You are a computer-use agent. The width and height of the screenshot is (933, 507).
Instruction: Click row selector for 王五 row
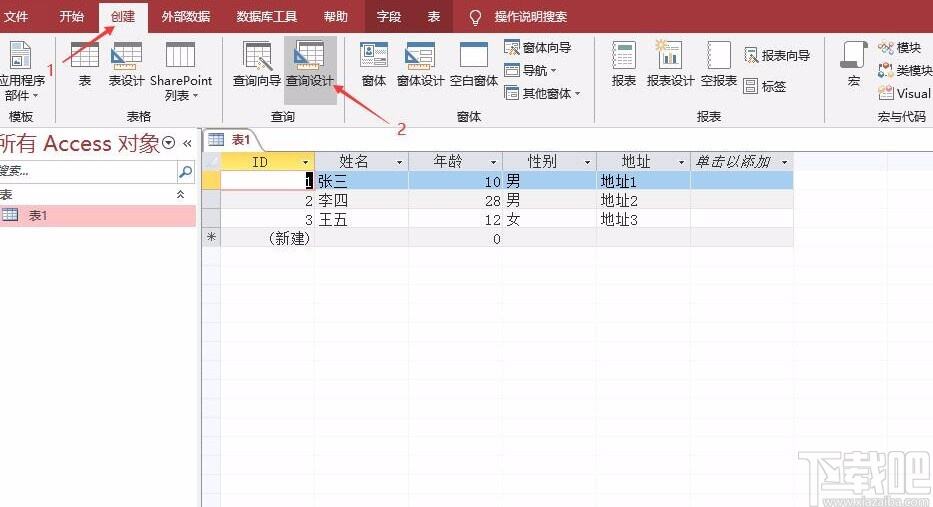click(211, 219)
